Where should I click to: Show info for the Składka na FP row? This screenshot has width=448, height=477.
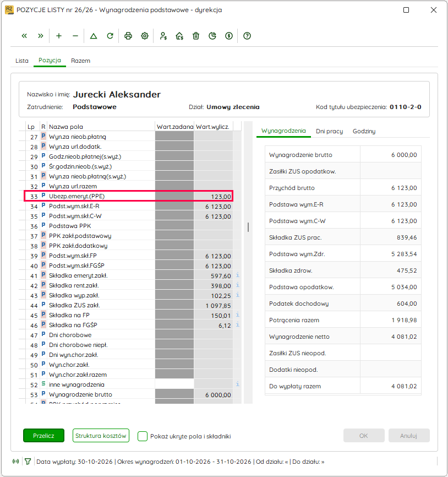(x=238, y=315)
